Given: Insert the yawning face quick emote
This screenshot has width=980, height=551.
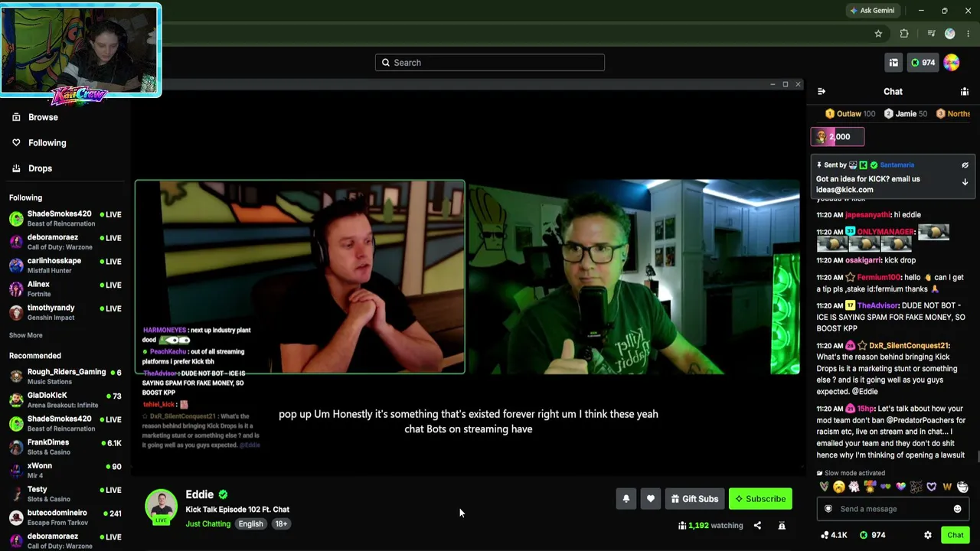Looking at the screenshot, I should [839, 487].
